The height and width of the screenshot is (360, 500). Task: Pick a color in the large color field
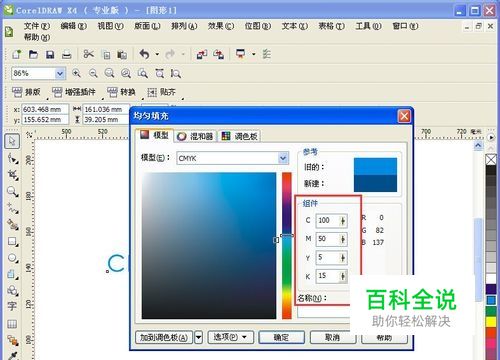click(x=209, y=246)
